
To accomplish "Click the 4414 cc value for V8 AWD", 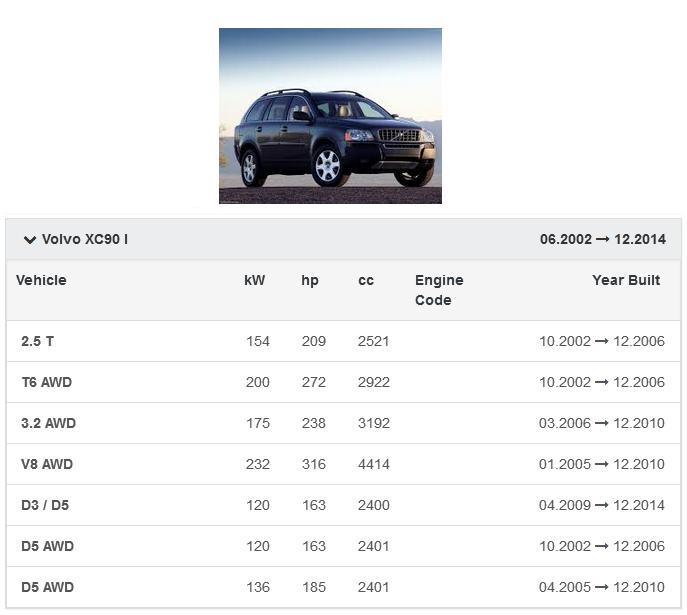I will pyautogui.click(x=373, y=464).
